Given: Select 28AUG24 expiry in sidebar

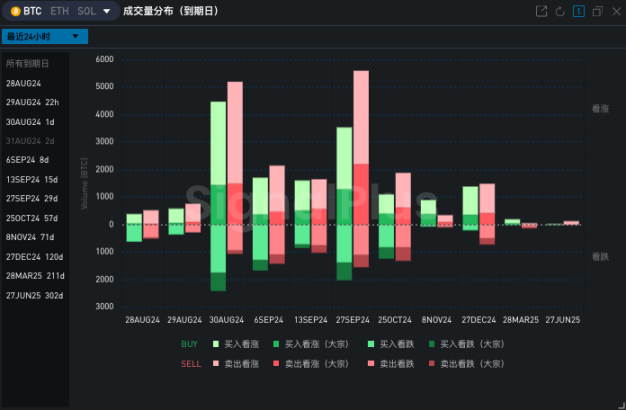Looking at the screenshot, I should (x=23, y=83).
